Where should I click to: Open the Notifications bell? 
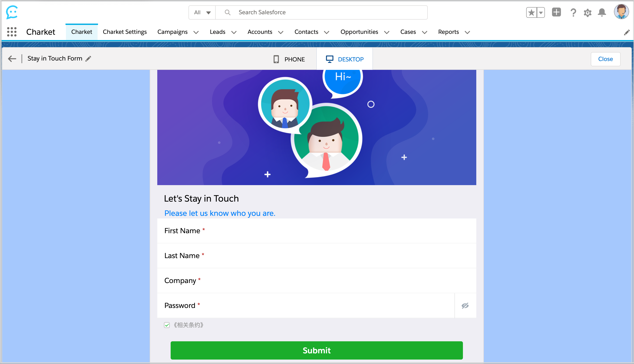pyautogui.click(x=602, y=12)
